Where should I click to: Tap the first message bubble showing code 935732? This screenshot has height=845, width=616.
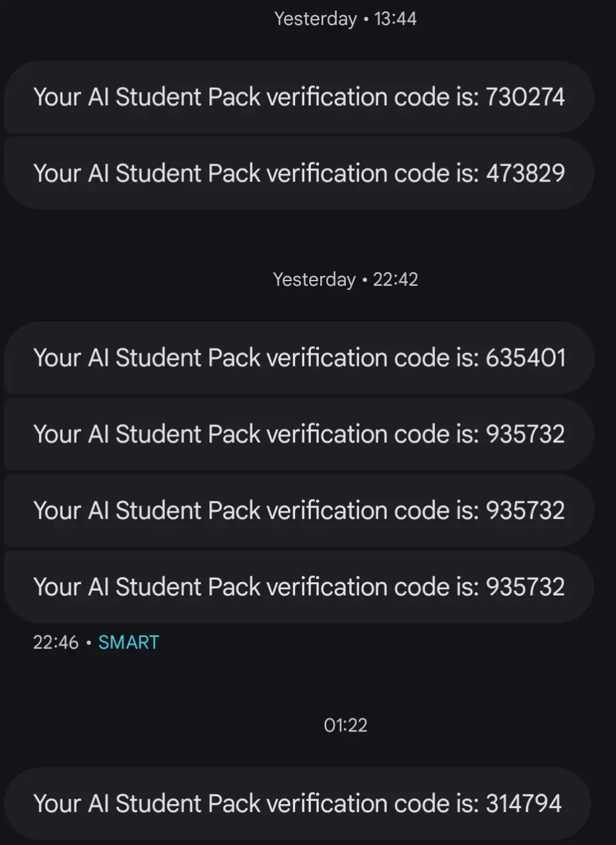(x=299, y=434)
